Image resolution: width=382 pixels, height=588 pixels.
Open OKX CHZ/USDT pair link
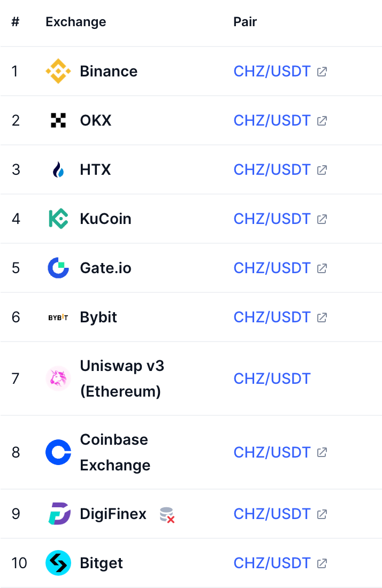(272, 120)
